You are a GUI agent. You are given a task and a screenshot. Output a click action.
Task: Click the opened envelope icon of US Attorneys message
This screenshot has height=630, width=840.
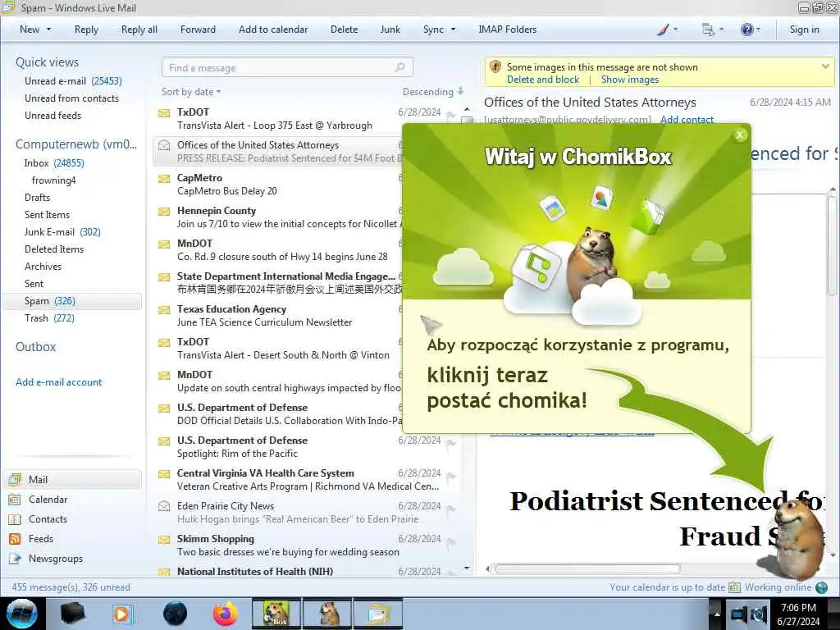pyautogui.click(x=164, y=145)
